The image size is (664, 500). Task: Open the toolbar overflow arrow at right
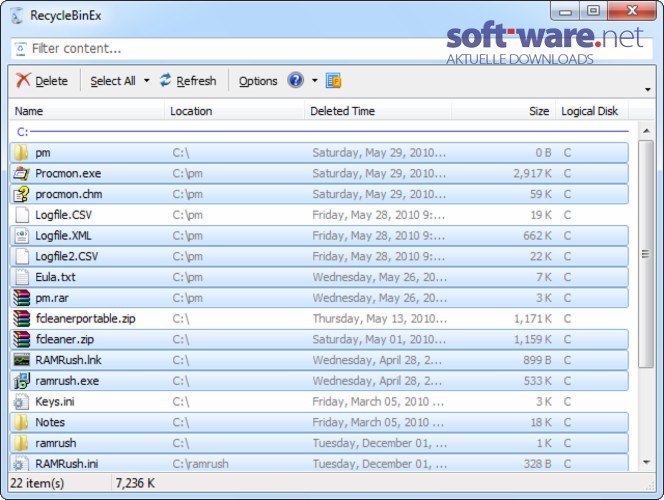647,89
